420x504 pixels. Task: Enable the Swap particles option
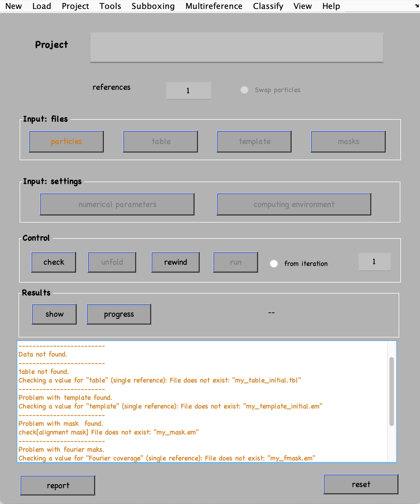point(245,90)
